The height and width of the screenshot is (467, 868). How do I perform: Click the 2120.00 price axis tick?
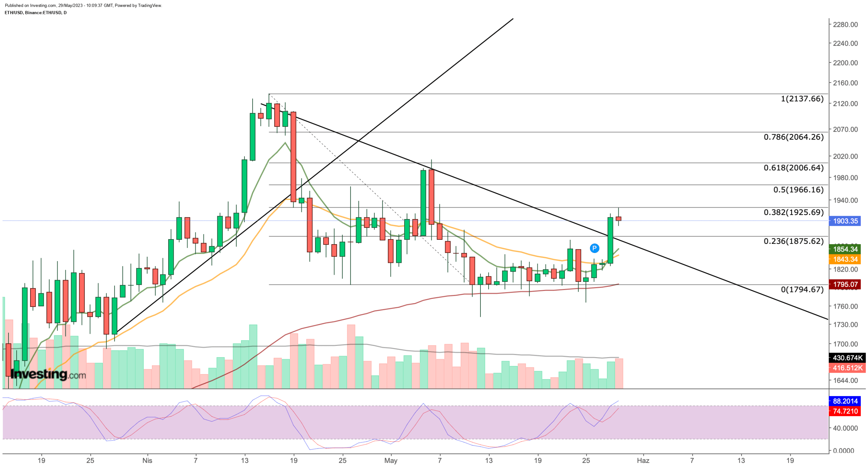[845, 103]
